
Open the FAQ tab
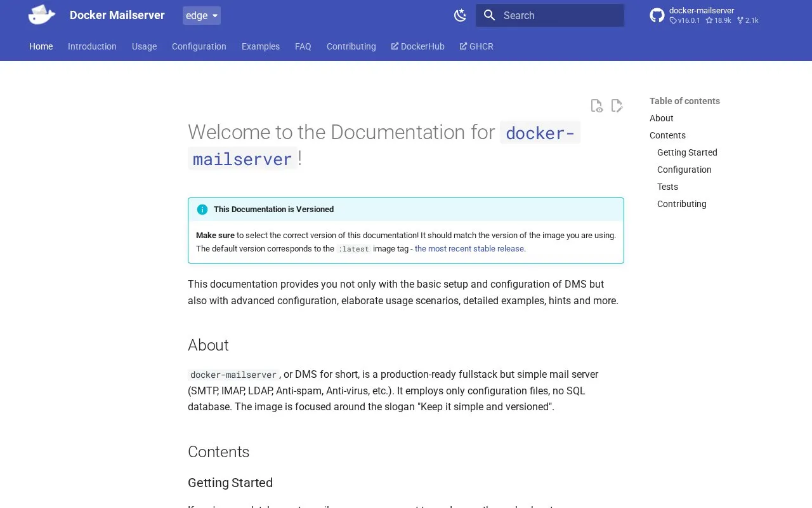click(303, 46)
